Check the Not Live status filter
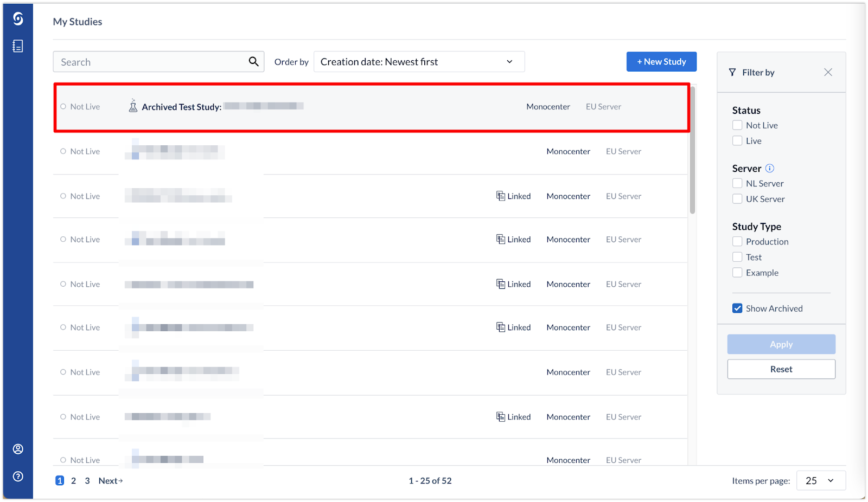Viewport: 868px width, 502px height. tap(737, 125)
